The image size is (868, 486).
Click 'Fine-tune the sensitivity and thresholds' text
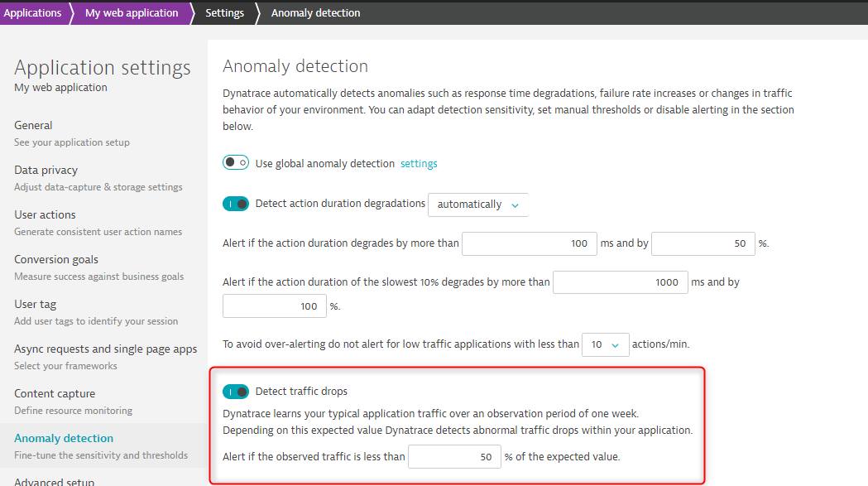tap(101, 455)
